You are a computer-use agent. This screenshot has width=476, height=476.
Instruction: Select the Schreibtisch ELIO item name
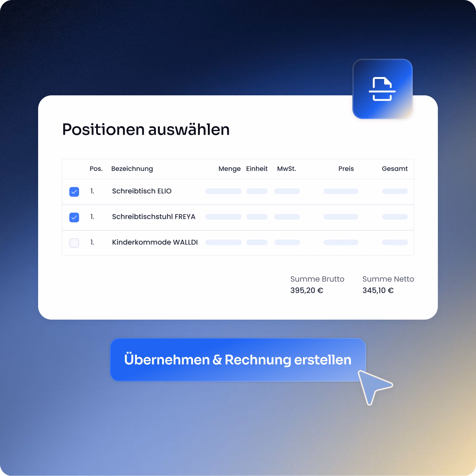(x=142, y=191)
